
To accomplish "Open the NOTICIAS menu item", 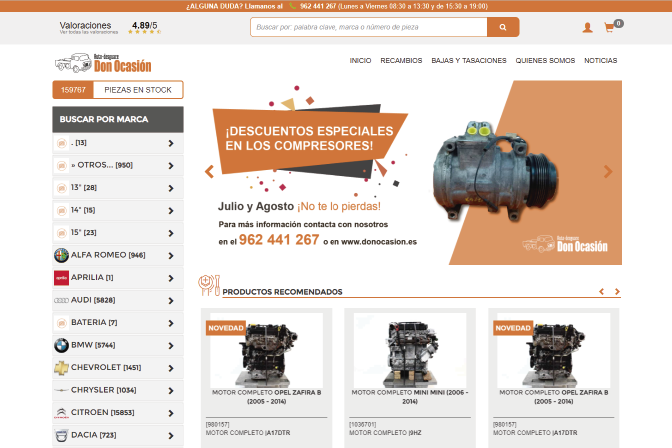I will click(600, 61).
